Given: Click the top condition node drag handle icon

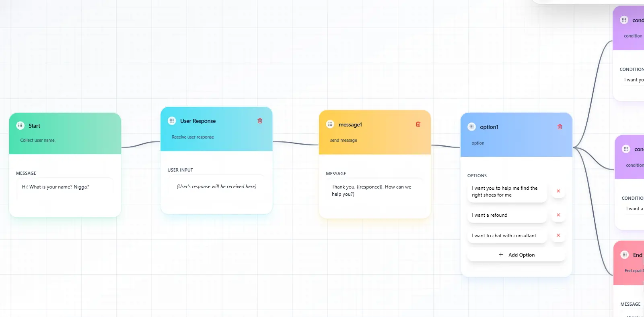Looking at the screenshot, I should (x=624, y=20).
